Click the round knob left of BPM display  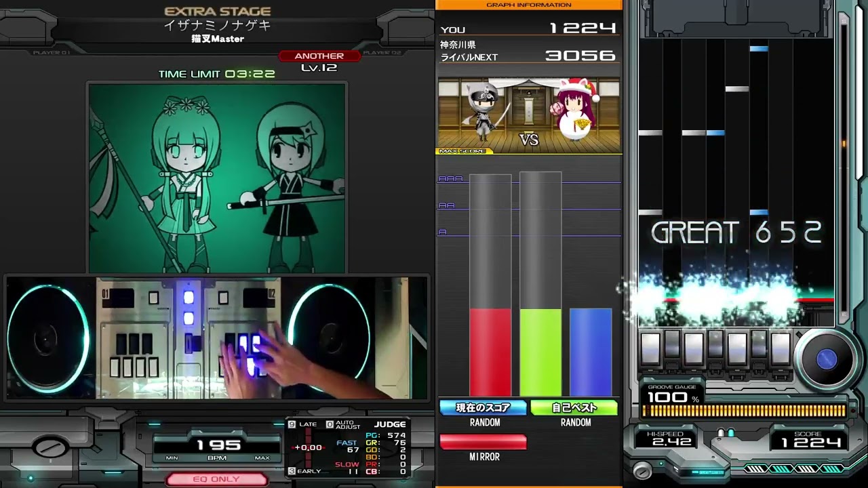tap(51, 447)
